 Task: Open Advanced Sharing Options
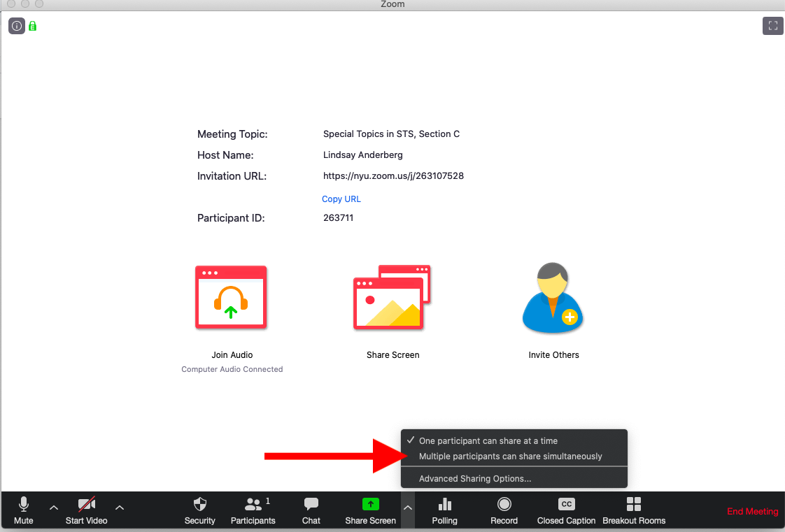coord(514,478)
